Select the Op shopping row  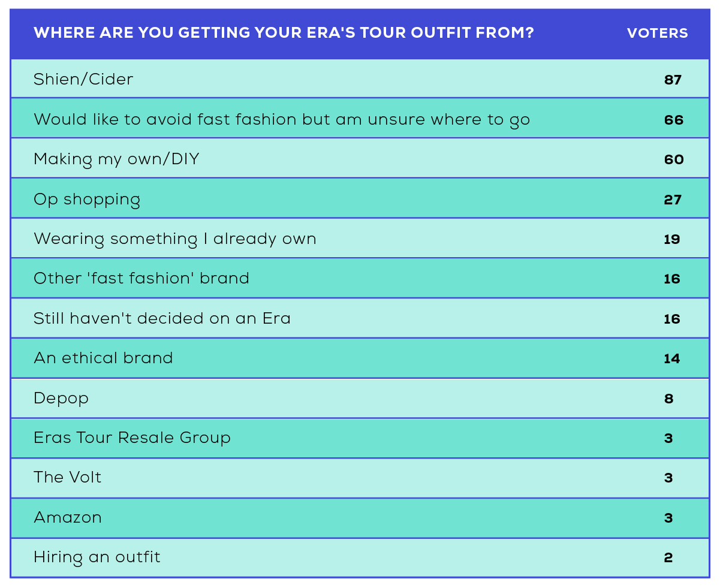[x=360, y=198]
